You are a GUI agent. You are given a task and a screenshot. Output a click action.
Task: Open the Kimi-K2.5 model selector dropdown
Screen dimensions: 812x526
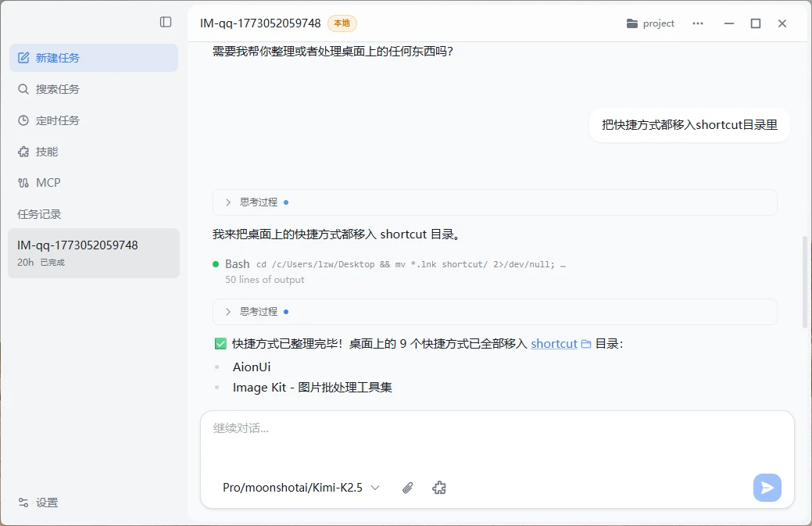click(x=301, y=488)
